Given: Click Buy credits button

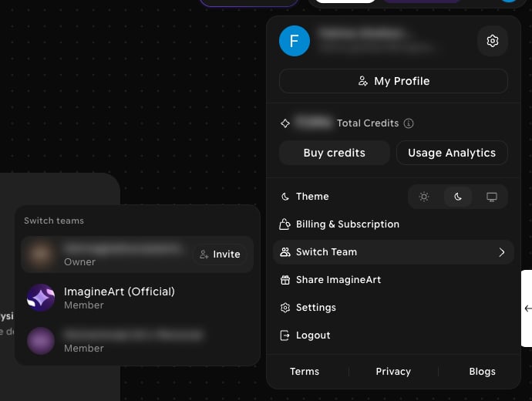Looking at the screenshot, I should pyautogui.click(x=334, y=153).
